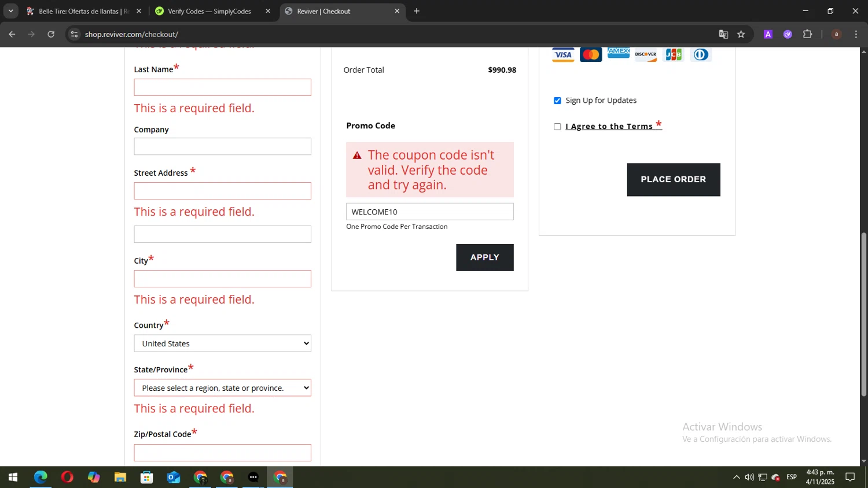The width and height of the screenshot is (868, 488).
Task: Click the Mastercard icon
Action: (591, 55)
